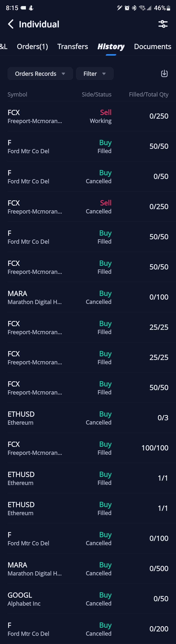Tap the alarm icon in status bar
176x644 pixels.
click(127, 8)
